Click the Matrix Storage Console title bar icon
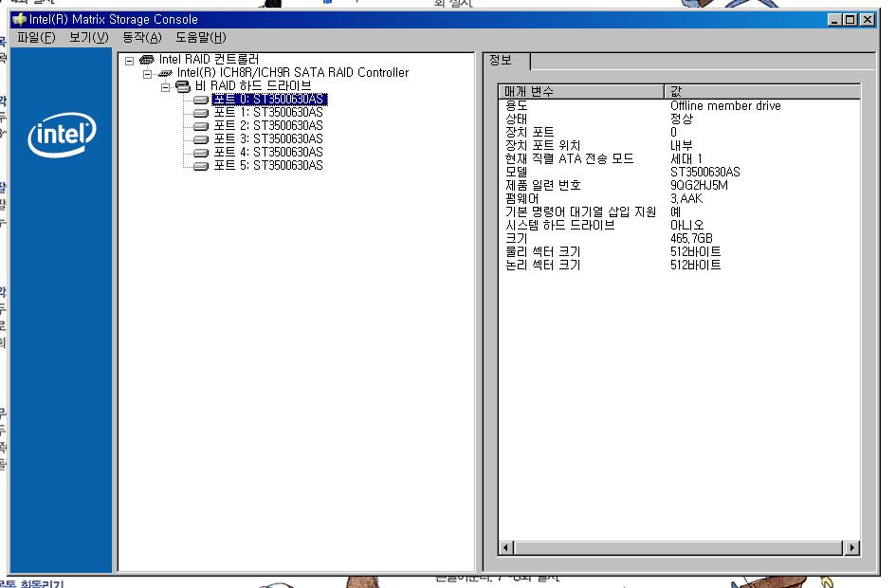The width and height of the screenshot is (896, 588). 19,19
